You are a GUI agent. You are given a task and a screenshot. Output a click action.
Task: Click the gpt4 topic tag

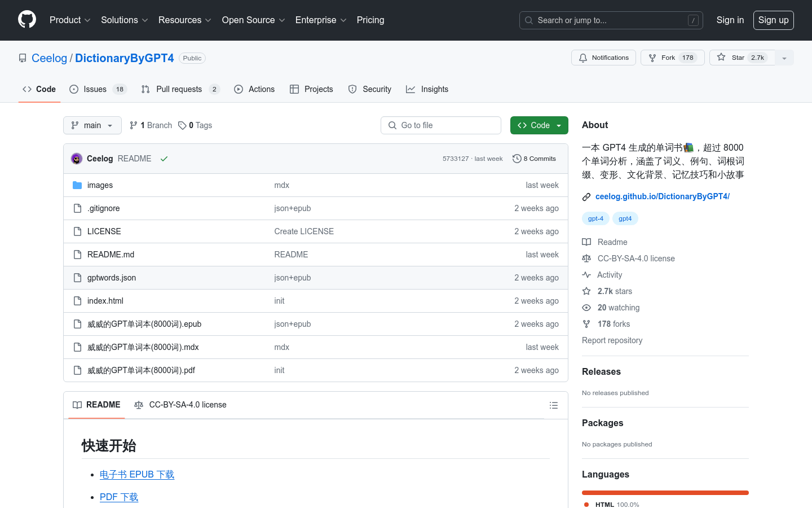pos(625,218)
